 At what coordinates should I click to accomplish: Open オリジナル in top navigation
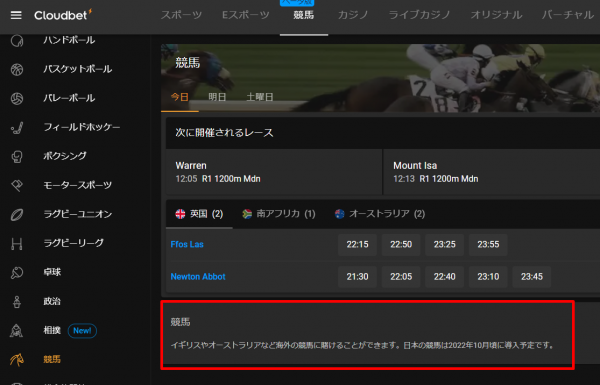click(x=496, y=15)
